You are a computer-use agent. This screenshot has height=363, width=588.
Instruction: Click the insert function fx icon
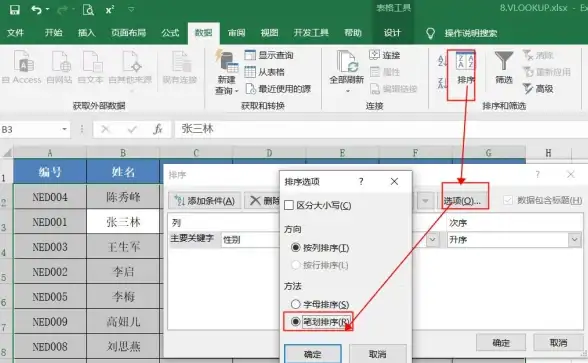click(158, 129)
